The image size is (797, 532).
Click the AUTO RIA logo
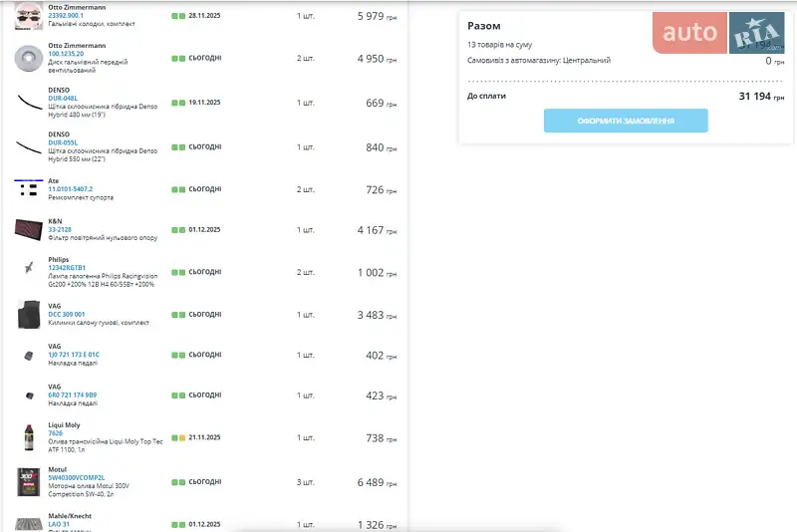pyautogui.click(x=719, y=33)
